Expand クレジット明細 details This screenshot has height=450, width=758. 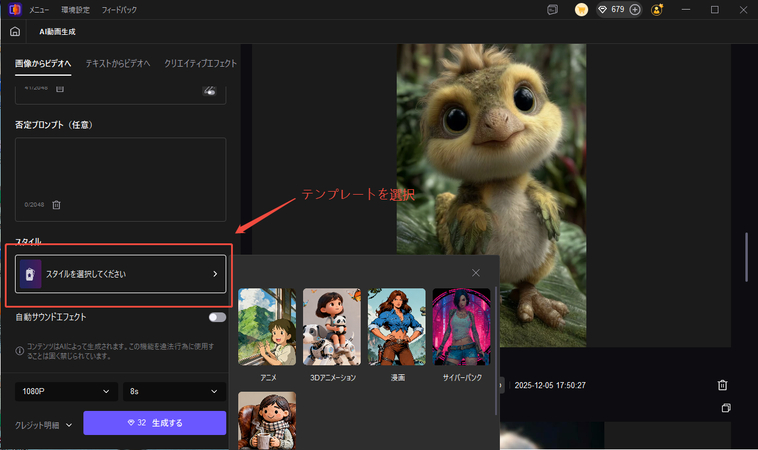click(x=45, y=425)
